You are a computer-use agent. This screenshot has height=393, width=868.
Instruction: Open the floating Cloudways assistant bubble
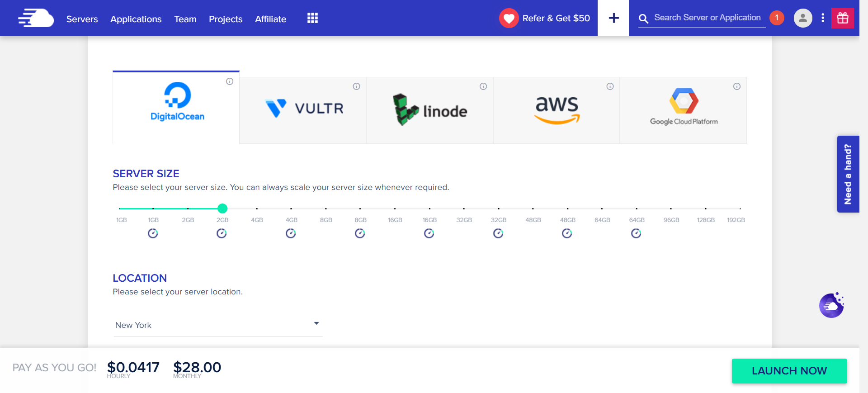tap(831, 306)
